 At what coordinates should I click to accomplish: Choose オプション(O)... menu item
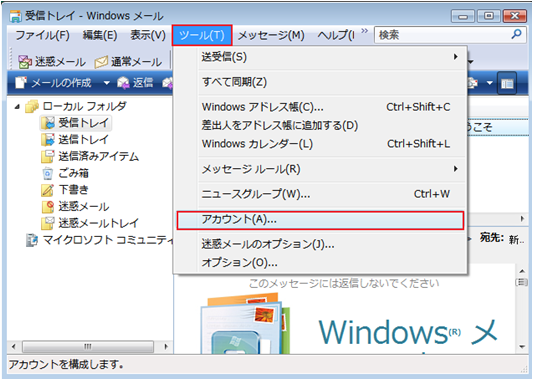click(320, 262)
